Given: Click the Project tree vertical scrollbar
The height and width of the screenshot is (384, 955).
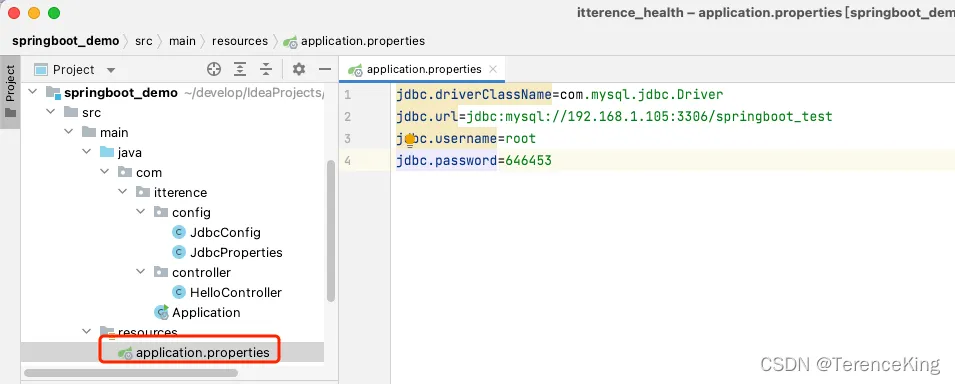Looking at the screenshot, I should (331, 231).
